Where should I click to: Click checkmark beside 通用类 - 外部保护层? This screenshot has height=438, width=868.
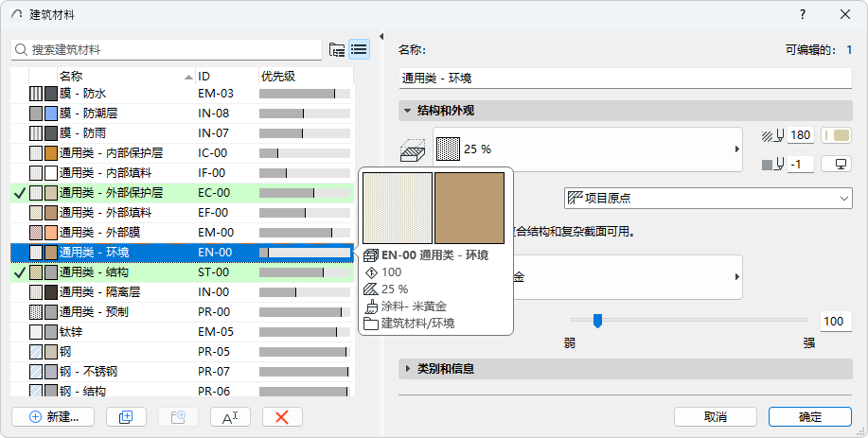coord(19,193)
